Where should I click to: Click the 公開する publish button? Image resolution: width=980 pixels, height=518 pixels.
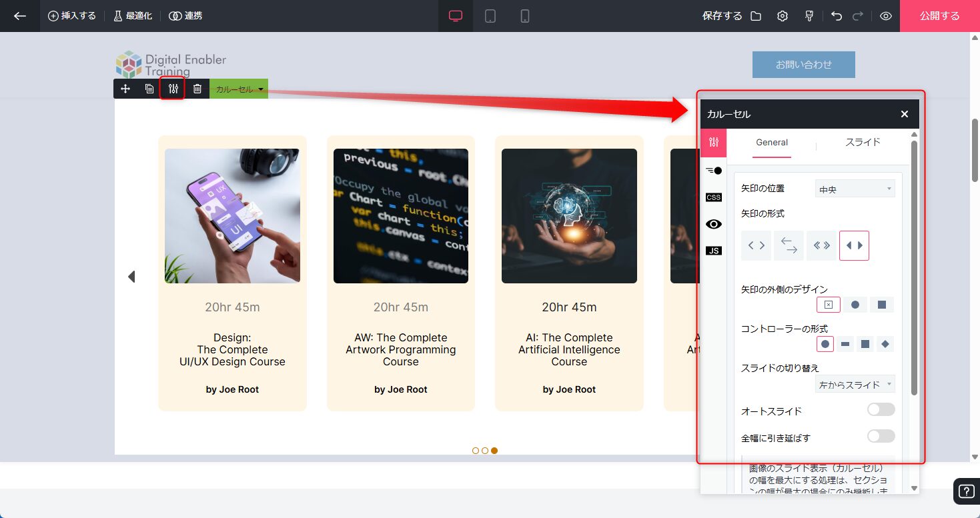pyautogui.click(x=939, y=16)
